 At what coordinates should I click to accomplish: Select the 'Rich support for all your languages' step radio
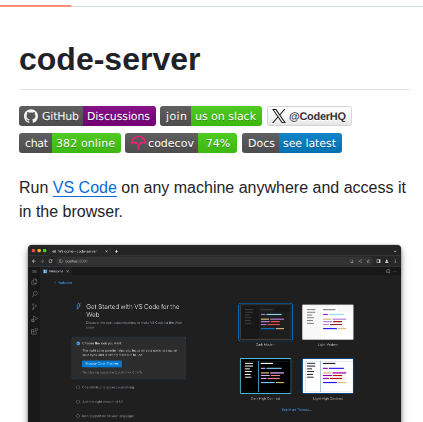(x=78, y=416)
